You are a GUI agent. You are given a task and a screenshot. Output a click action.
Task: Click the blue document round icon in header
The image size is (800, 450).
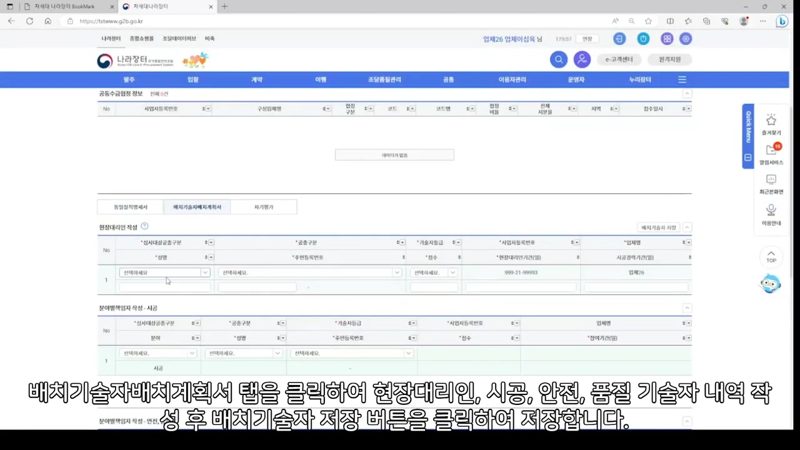619,39
